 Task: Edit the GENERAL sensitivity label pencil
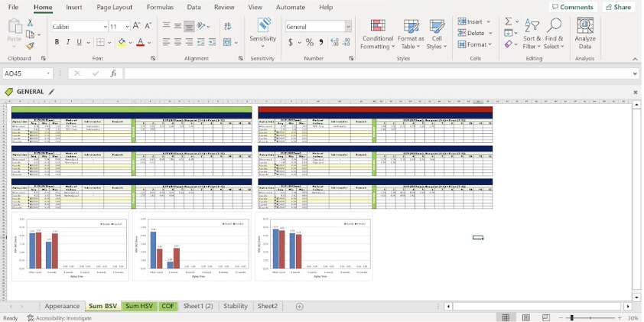[51, 92]
